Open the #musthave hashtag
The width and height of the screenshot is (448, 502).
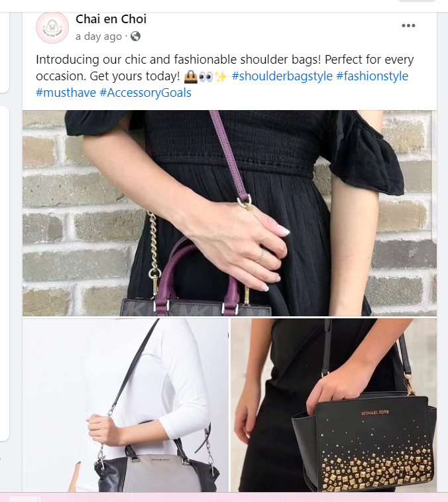66,93
